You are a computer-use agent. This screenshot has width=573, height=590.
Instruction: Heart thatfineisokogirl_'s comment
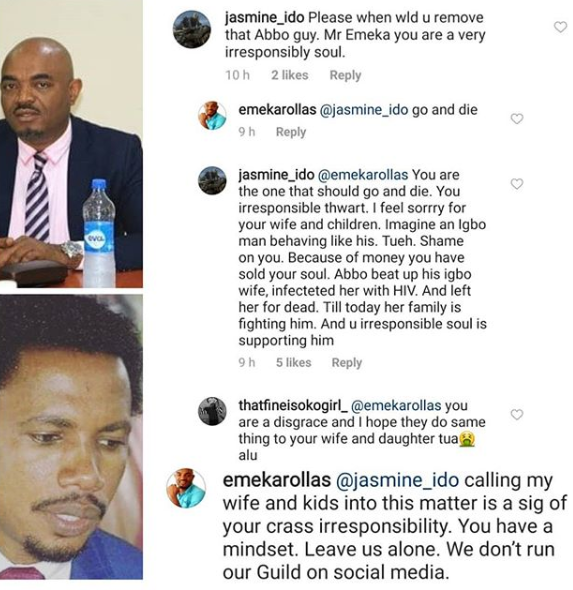(517, 414)
